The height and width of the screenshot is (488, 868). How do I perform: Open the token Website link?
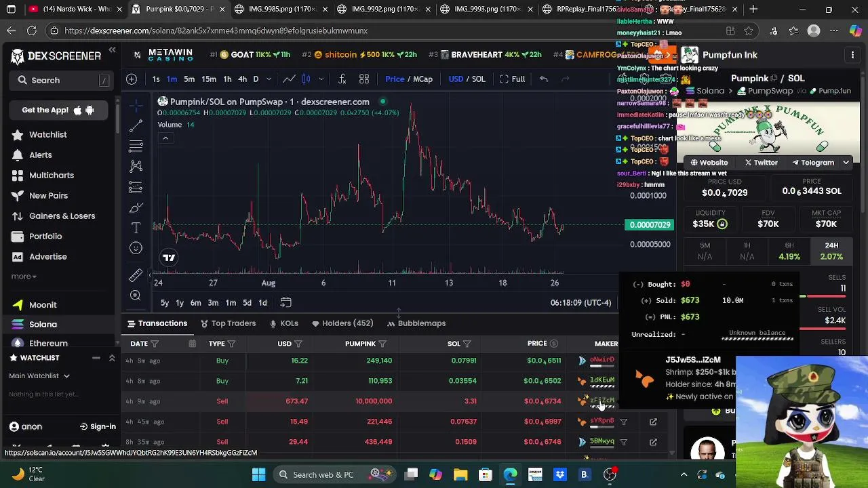click(x=709, y=163)
